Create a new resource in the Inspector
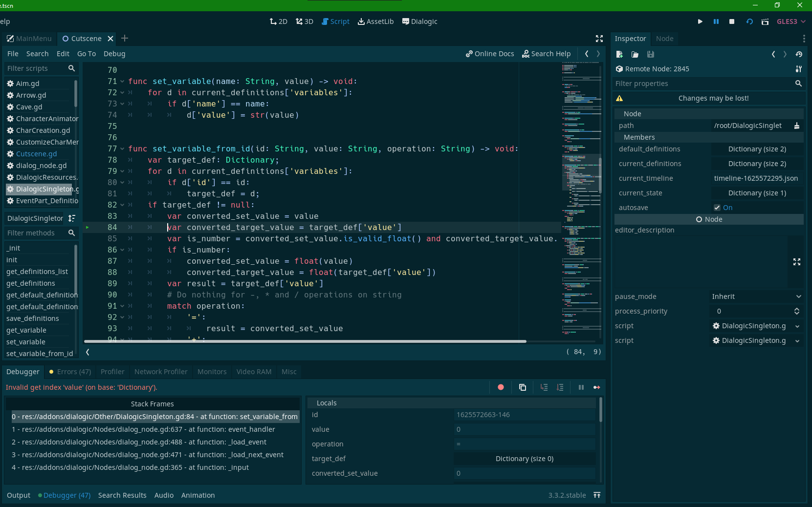Screen dimensions: 812x507 click(619, 55)
